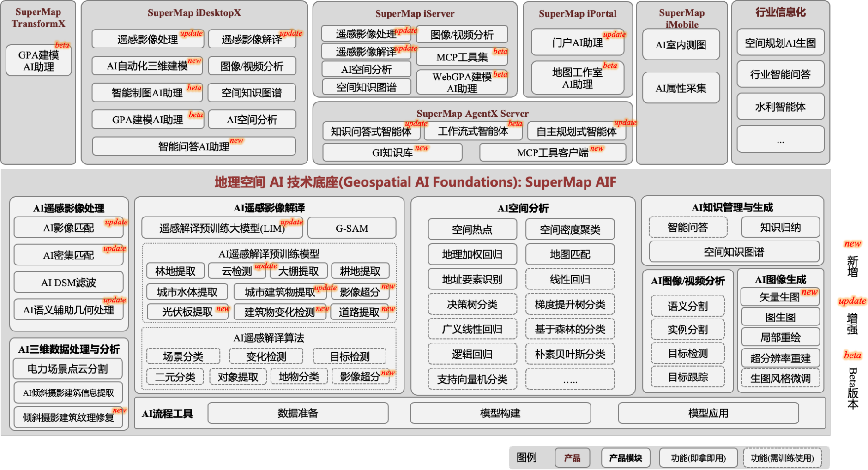The height and width of the screenshot is (470, 868).
Task: Select the G-SAM model box
Action: [x=352, y=228]
